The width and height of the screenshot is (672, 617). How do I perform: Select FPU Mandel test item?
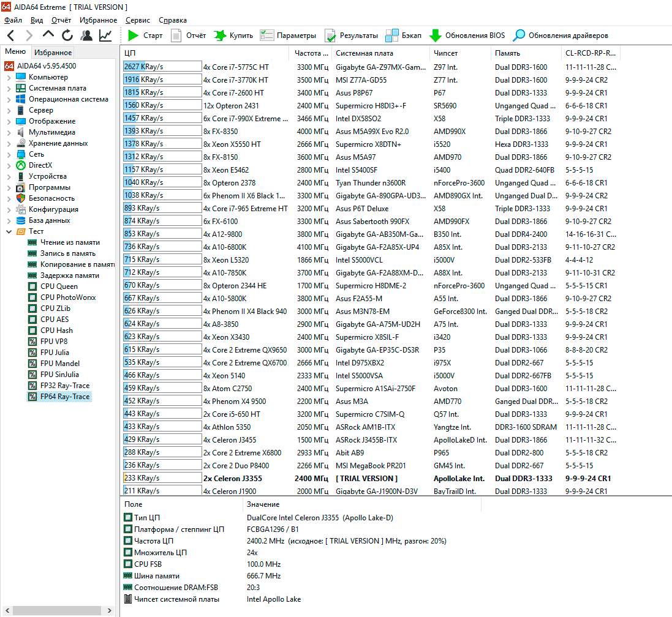point(60,364)
